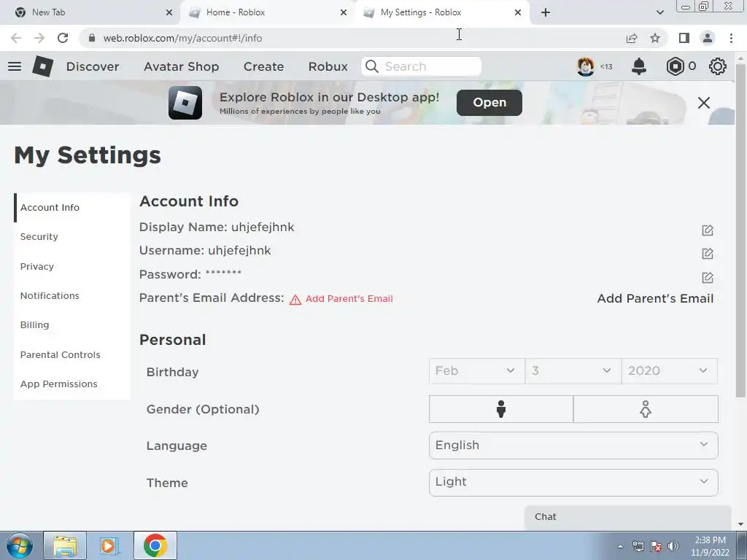Click the Roblox logo icon
Viewport: 747px width, 560px height.
pos(43,66)
